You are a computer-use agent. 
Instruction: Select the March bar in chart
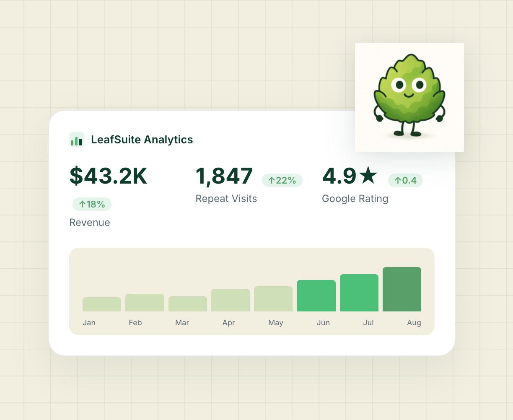[x=188, y=304]
